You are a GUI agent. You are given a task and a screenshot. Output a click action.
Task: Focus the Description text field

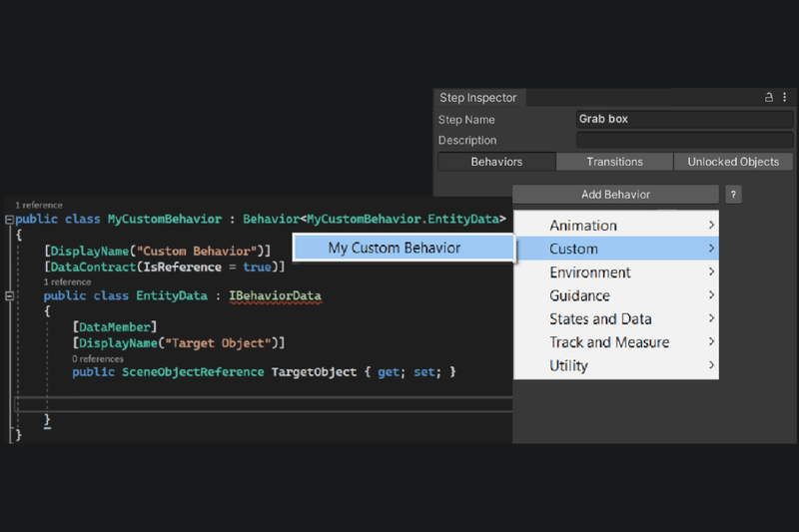(684, 141)
